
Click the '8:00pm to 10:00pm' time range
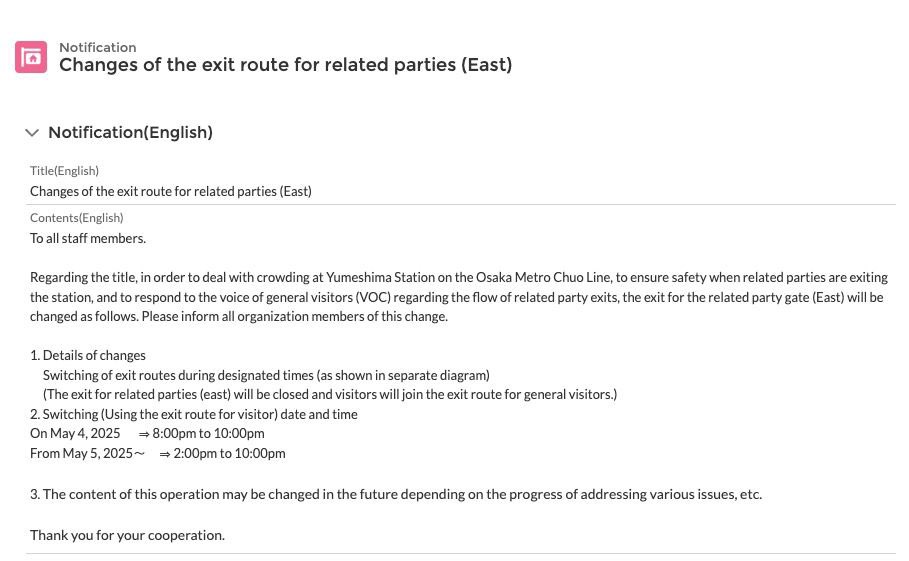(208, 433)
